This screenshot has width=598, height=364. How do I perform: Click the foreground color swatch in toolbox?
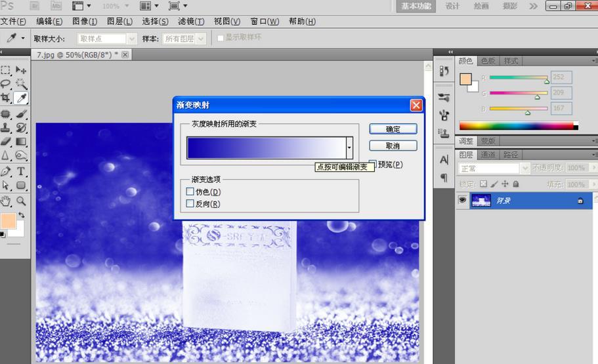pos(8,221)
